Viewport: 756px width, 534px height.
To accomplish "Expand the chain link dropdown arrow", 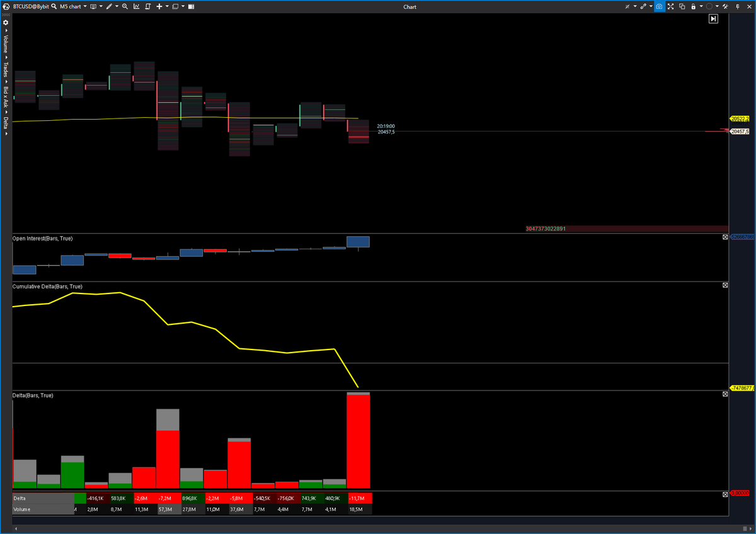I will point(651,6).
